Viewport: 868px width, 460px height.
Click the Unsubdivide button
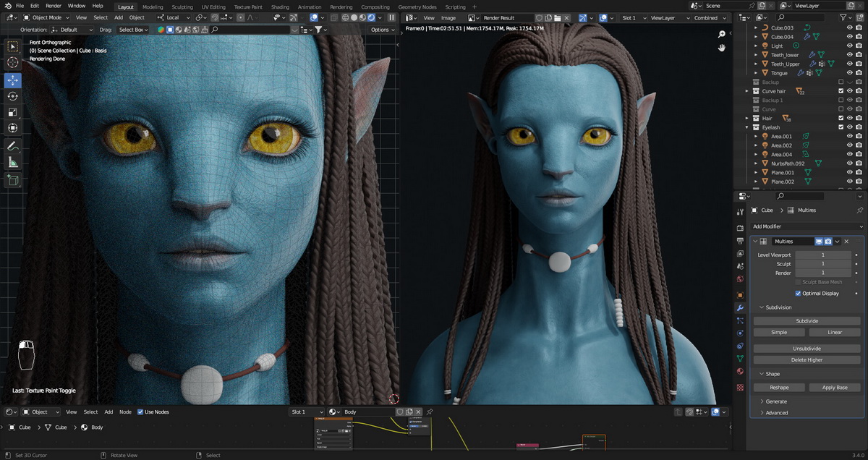pyautogui.click(x=807, y=349)
